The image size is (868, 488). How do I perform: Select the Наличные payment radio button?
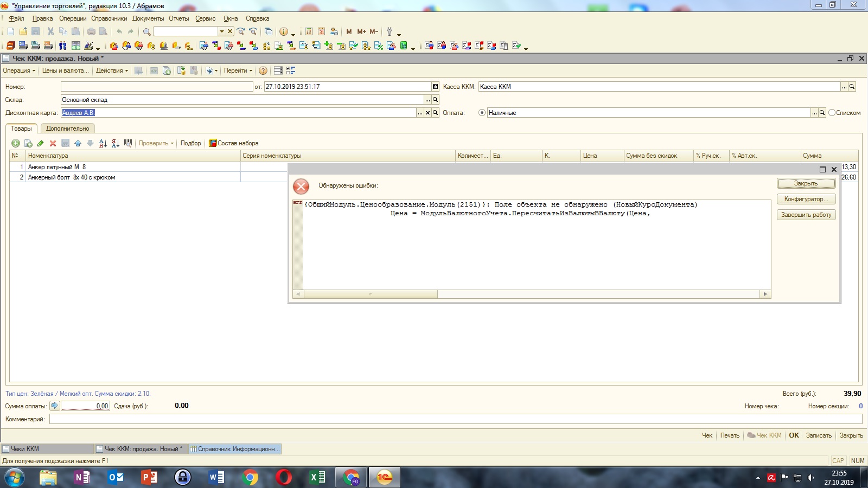tap(482, 113)
